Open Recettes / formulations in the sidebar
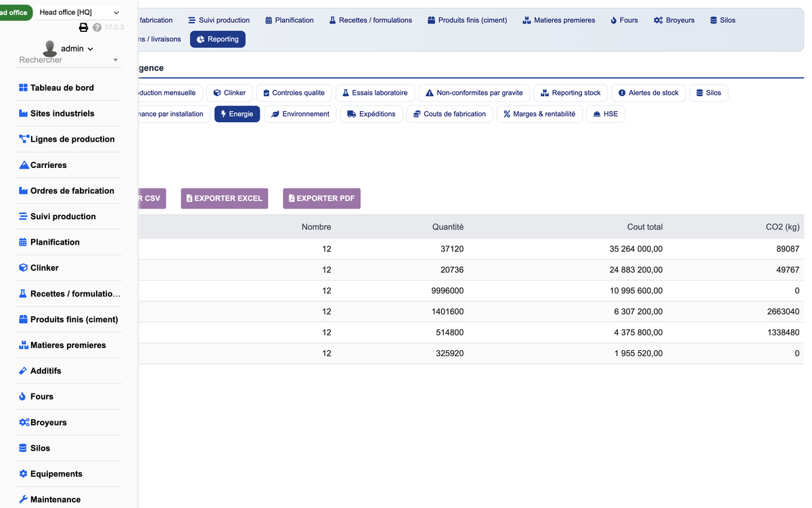The width and height of the screenshot is (812, 508). click(x=69, y=294)
